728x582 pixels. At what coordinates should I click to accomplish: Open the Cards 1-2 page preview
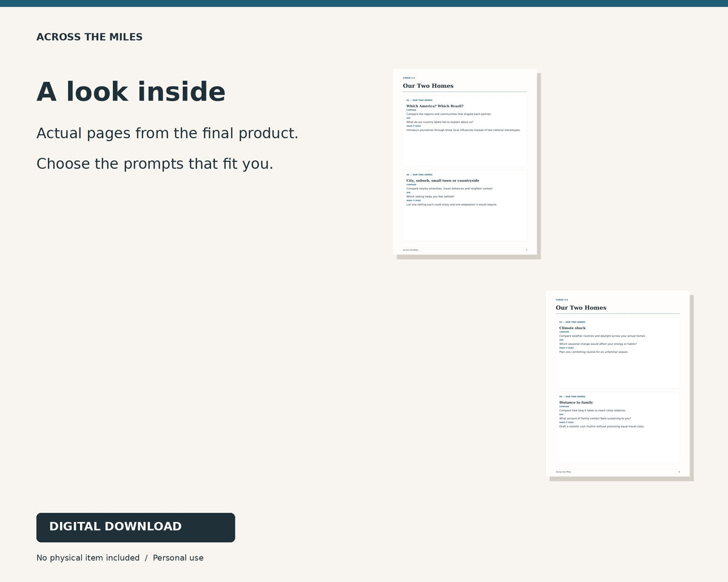(x=465, y=162)
